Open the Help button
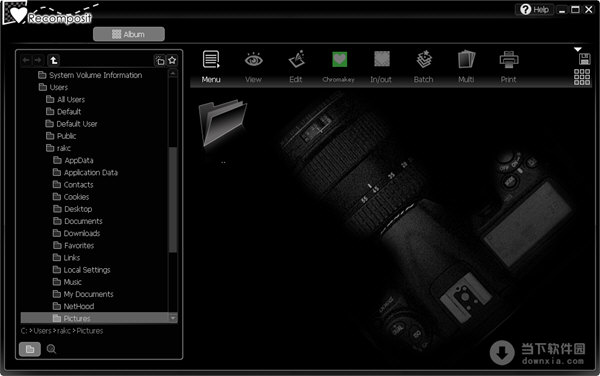 pyautogui.click(x=535, y=10)
